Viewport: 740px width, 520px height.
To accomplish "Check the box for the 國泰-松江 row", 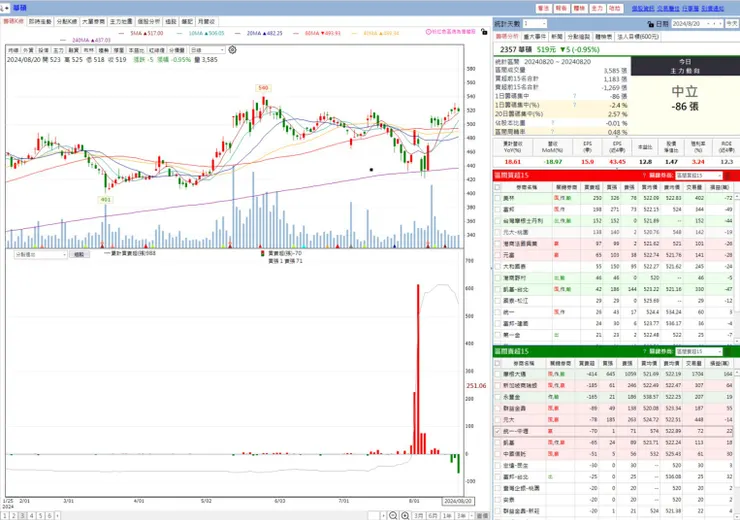I will pyautogui.click(x=497, y=301).
